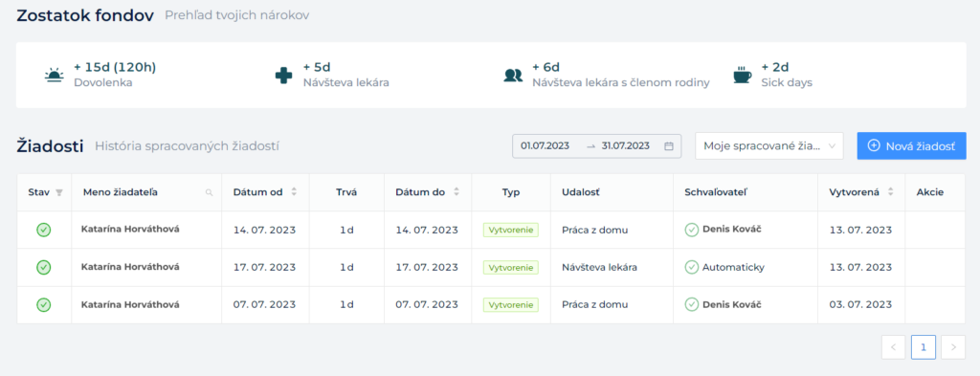Click Vytvorenie tag in Návšteva lekára row
The image size is (980, 376).
pos(511,267)
